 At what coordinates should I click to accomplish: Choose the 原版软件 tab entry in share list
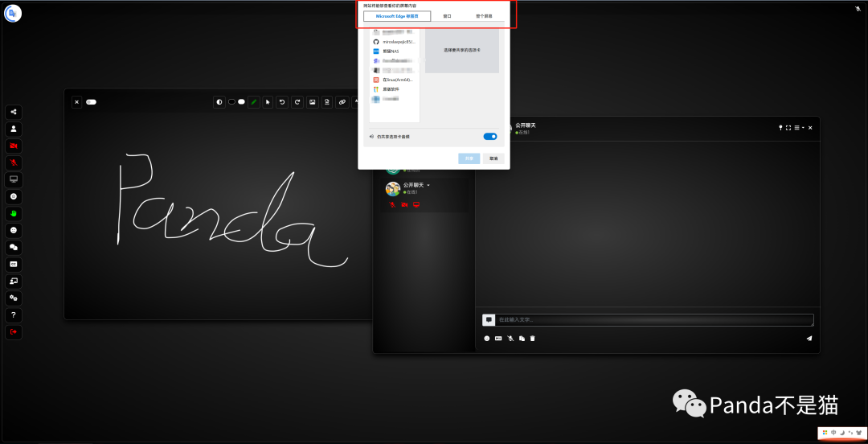[394, 89]
